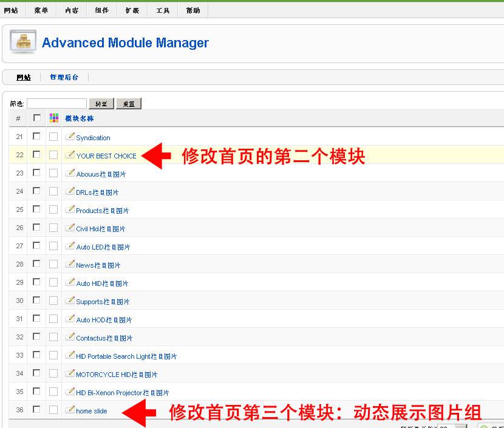Switch to the 管理后台 tab
Viewport: 504px width, 428px height.
(x=64, y=77)
